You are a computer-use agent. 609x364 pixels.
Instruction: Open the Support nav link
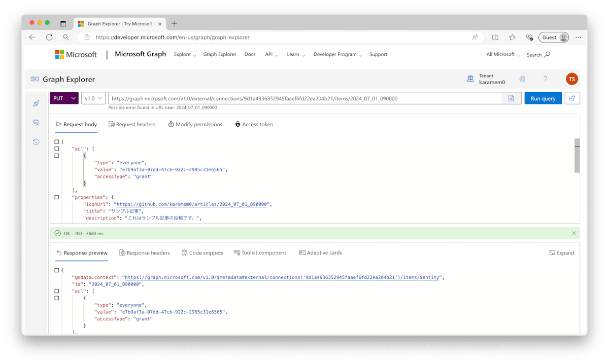pyautogui.click(x=378, y=54)
